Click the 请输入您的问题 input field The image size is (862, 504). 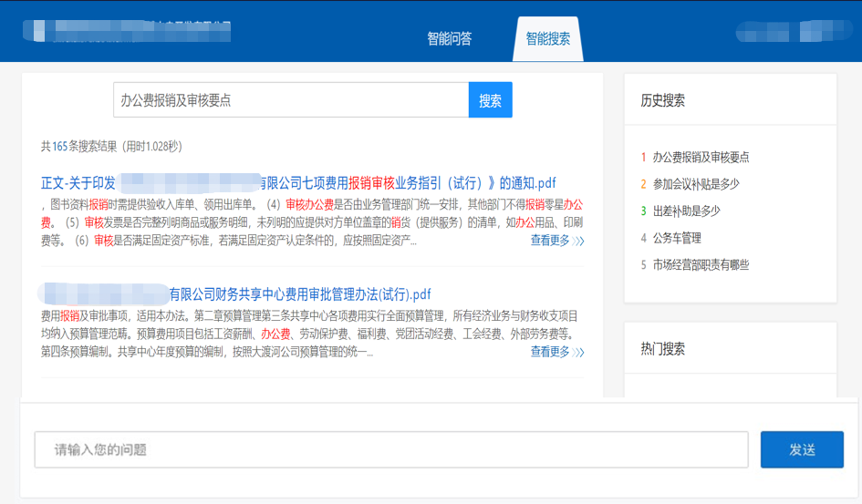pyautogui.click(x=391, y=450)
